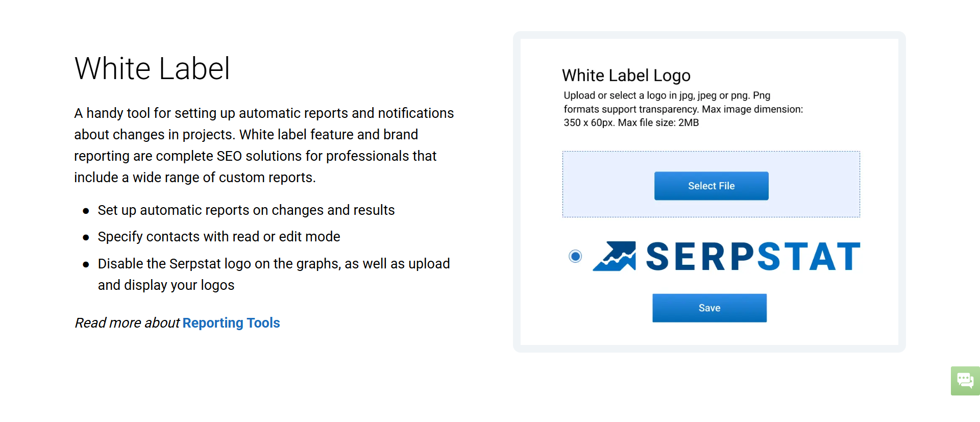Click the White Label Logo panel title
Viewport: 980px width, 422px height.
coord(626,76)
